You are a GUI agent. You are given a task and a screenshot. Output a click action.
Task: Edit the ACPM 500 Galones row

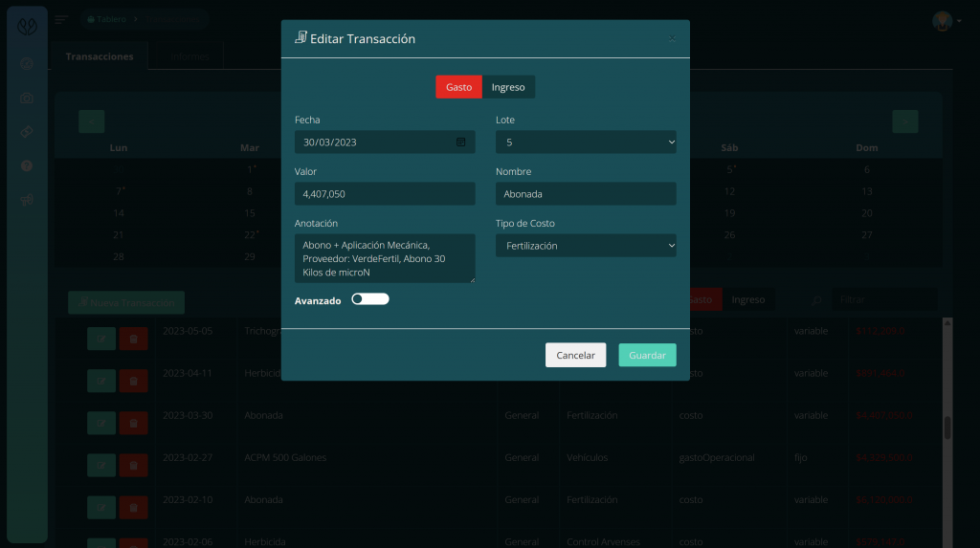[101, 465]
